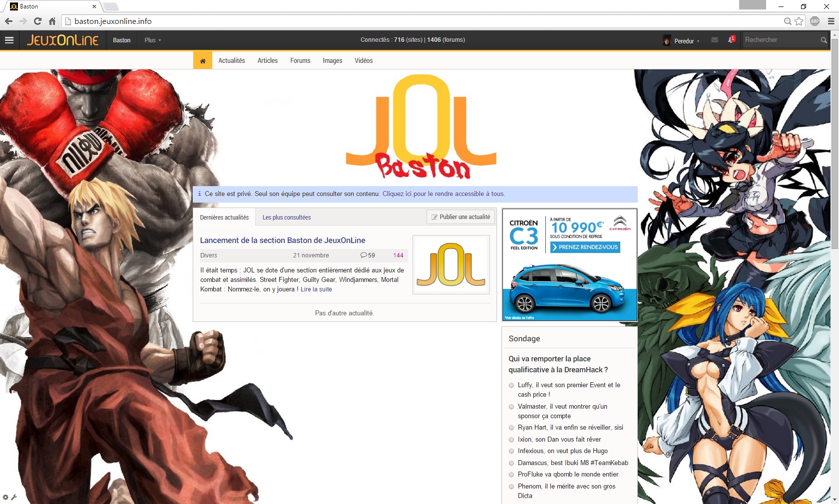The width and height of the screenshot is (839, 504).
Task: Click link to make site accessible to all
Action: point(444,194)
